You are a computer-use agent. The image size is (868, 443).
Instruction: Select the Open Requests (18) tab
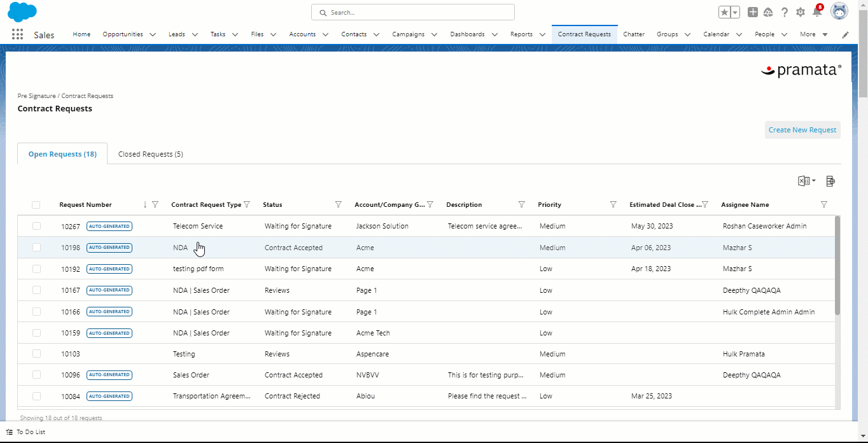pyautogui.click(x=62, y=154)
